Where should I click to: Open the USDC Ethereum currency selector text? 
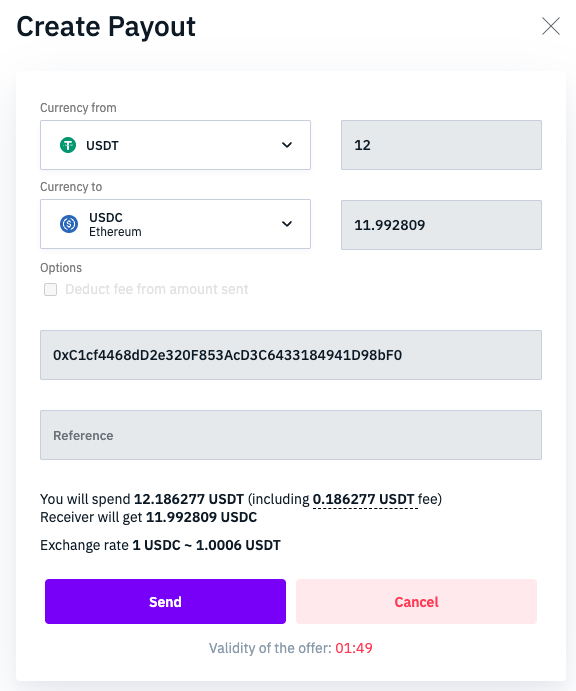point(115,224)
